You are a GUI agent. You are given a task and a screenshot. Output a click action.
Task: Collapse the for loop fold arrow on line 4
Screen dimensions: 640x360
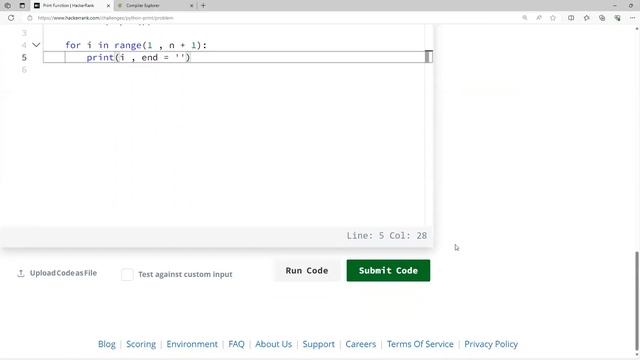coord(36,45)
